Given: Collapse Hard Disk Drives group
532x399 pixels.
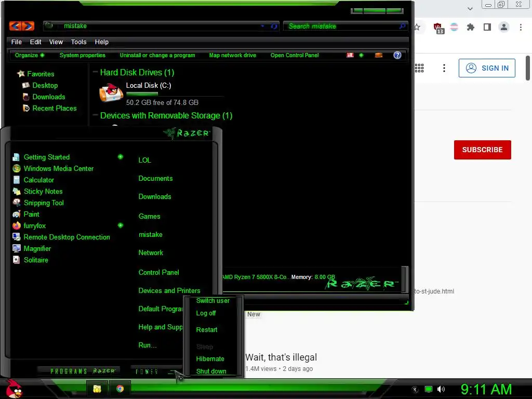Looking at the screenshot, I should [96, 72].
